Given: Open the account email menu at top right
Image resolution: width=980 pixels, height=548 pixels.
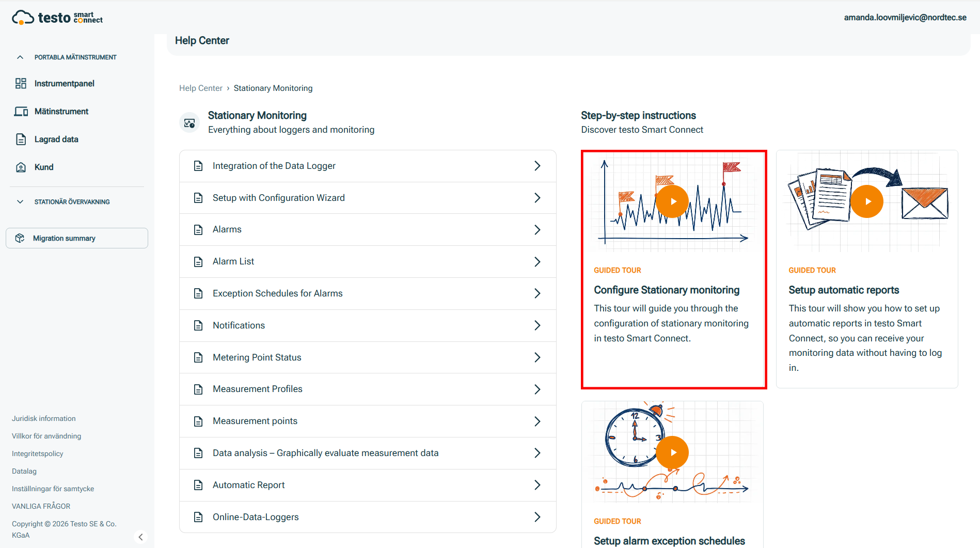Looking at the screenshot, I should (x=905, y=18).
